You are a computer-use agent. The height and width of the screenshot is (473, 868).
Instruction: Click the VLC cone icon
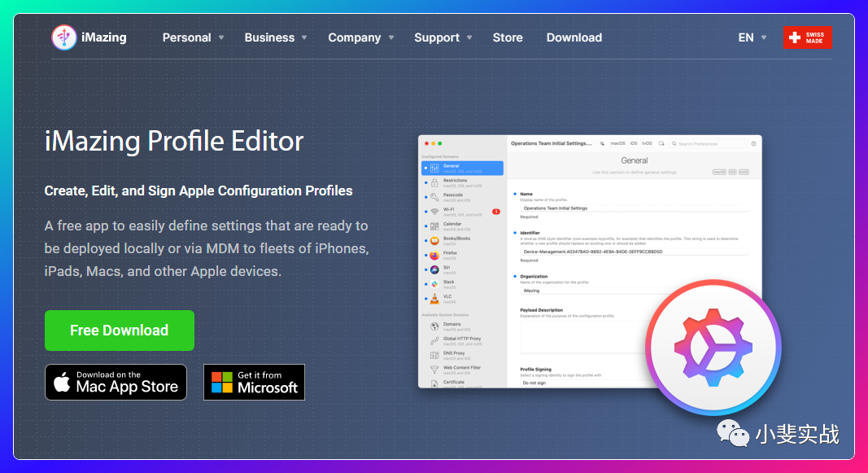coord(434,299)
